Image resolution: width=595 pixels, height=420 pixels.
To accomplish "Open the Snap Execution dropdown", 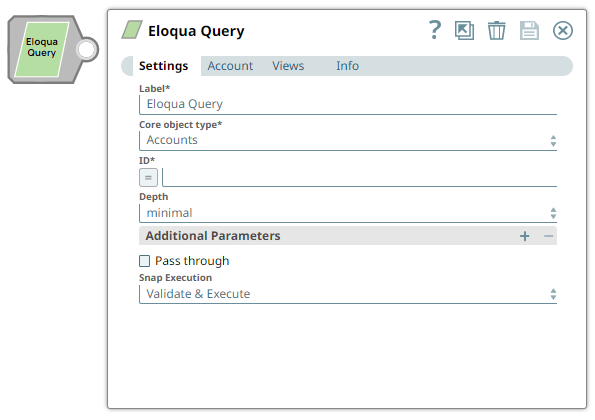I will click(348, 294).
